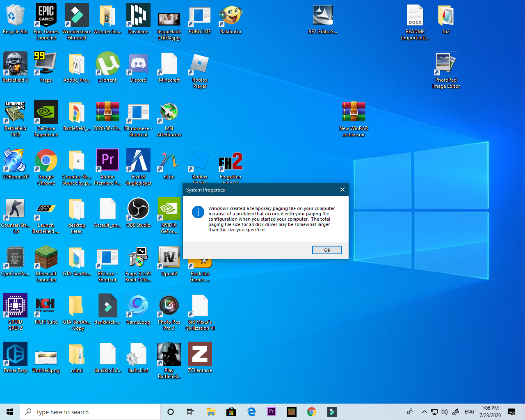Select the Google Chrome desktop shortcut
This screenshot has height=420, width=525.
46,167
